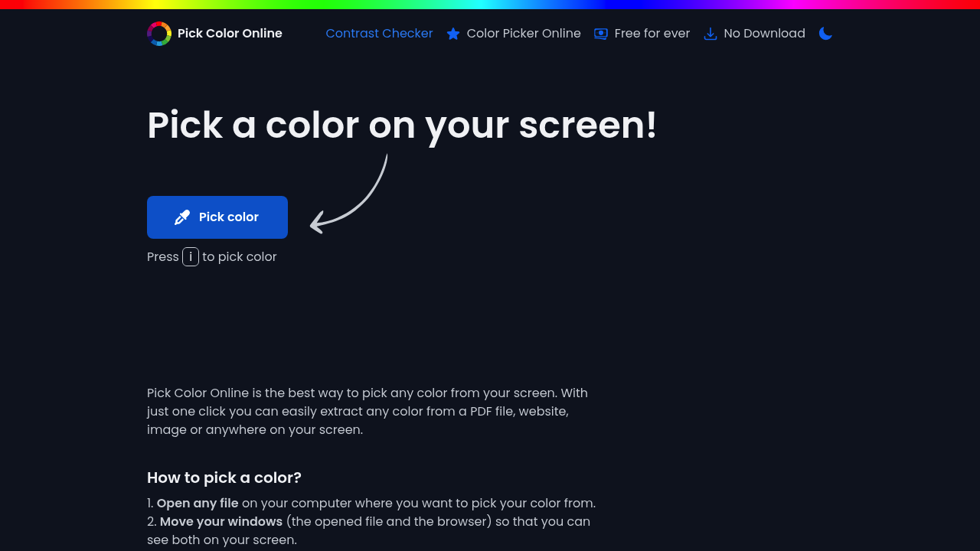Click the boxed i keyboard key hint
This screenshot has height=551, width=980.
190,256
